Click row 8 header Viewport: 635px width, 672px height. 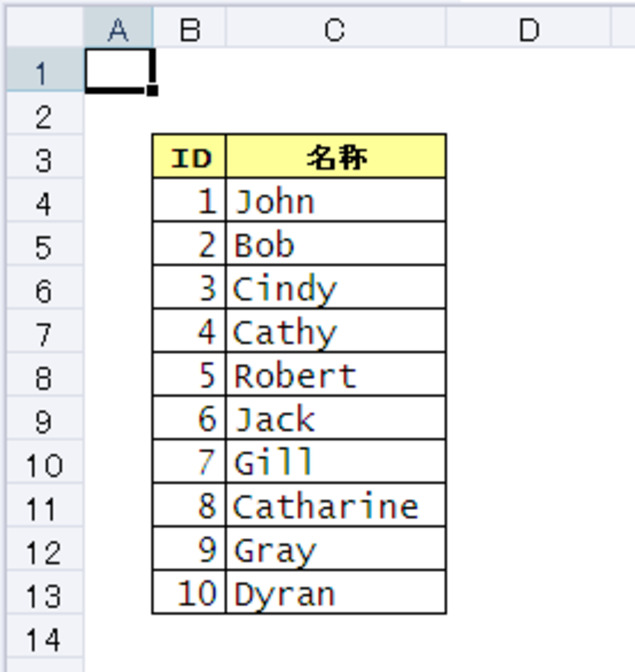pos(44,378)
